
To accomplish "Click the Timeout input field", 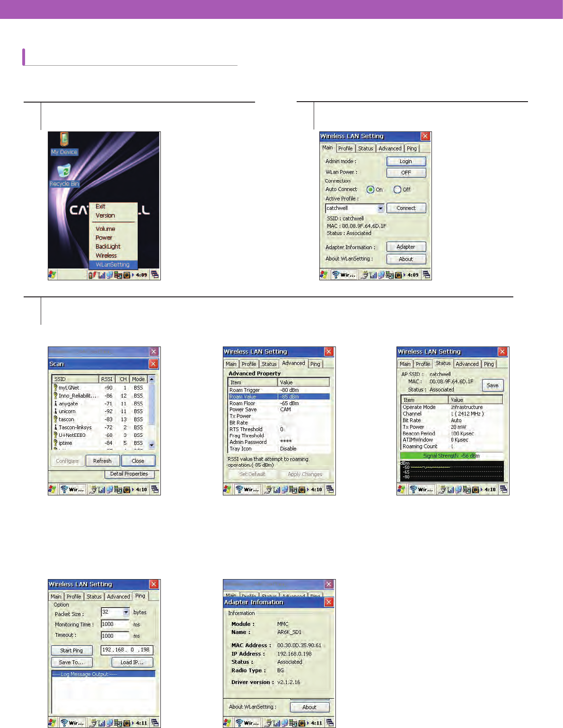I will click(115, 636).
